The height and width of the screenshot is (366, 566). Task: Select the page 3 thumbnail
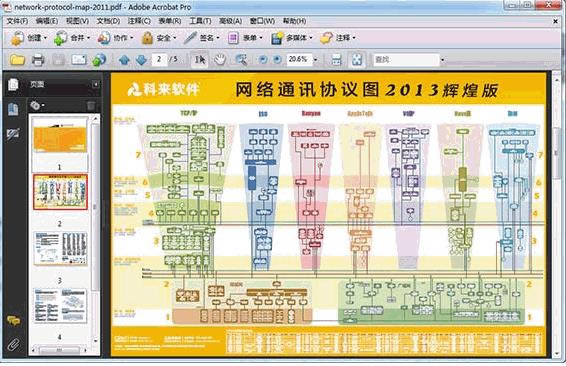pyautogui.click(x=60, y=249)
